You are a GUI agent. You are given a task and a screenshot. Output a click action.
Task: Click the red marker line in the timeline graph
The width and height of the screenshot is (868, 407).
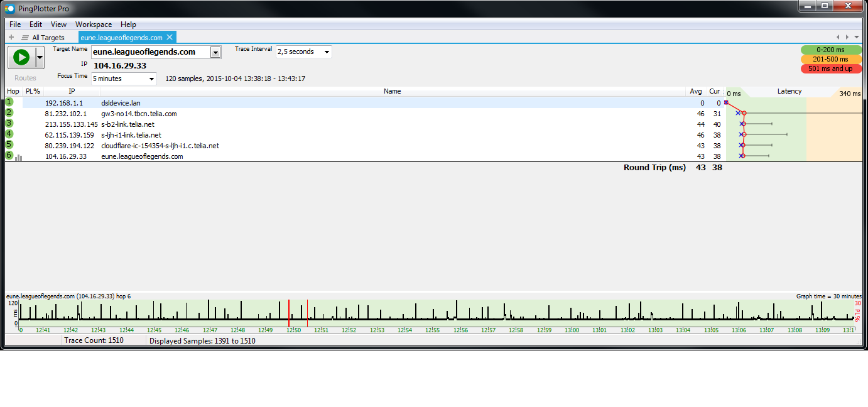pyautogui.click(x=289, y=312)
